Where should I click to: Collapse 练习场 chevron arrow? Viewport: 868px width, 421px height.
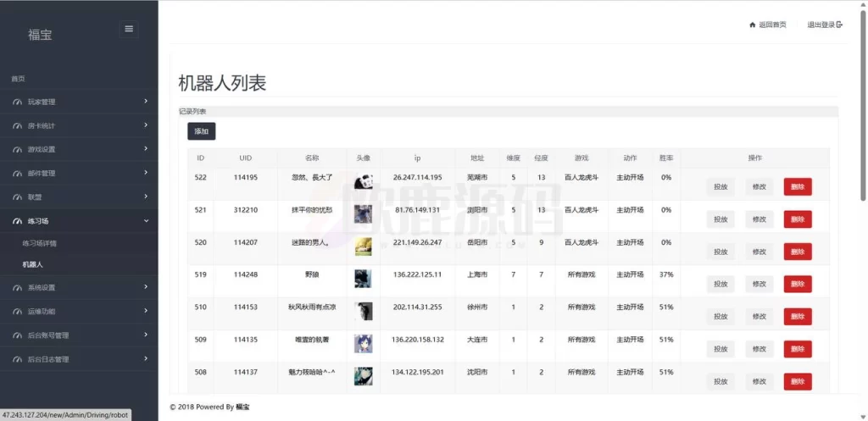[x=146, y=221]
